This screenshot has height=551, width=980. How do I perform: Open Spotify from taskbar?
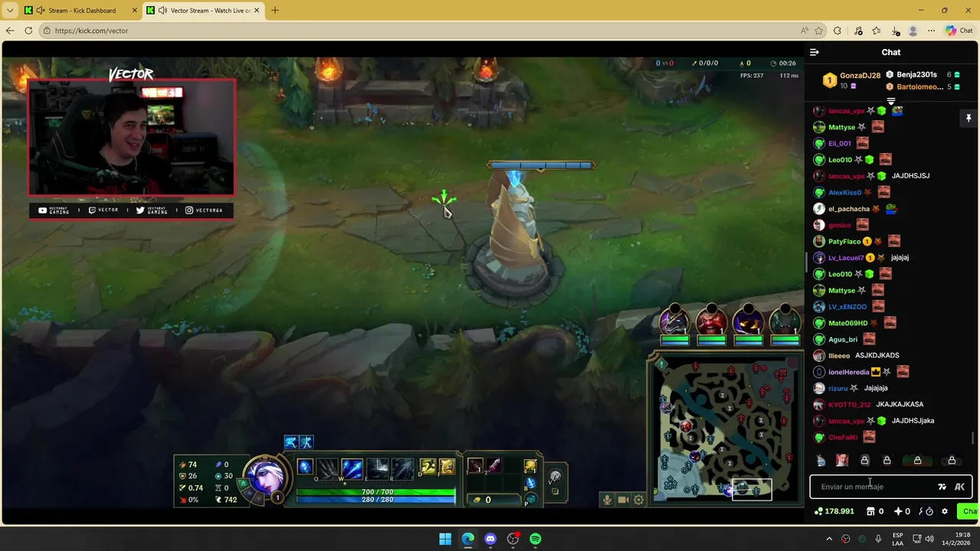click(x=535, y=539)
